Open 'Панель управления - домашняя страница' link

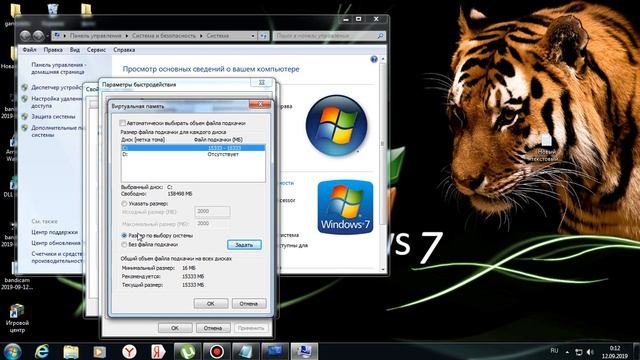tap(58, 68)
